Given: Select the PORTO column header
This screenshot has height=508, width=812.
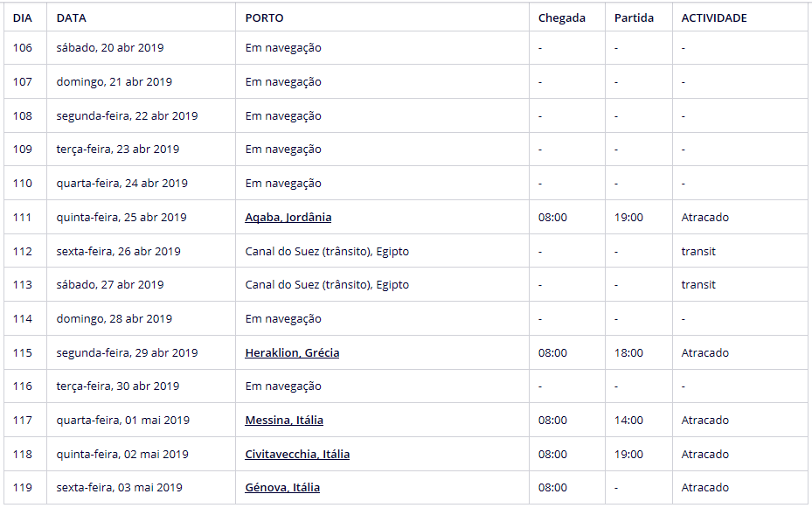Looking at the screenshot, I should (x=264, y=17).
